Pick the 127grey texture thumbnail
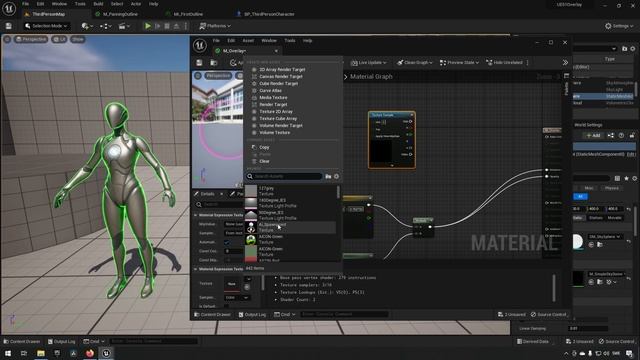Viewport: 640px width, 360px height. pyautogui.click(x=251, y=191)
